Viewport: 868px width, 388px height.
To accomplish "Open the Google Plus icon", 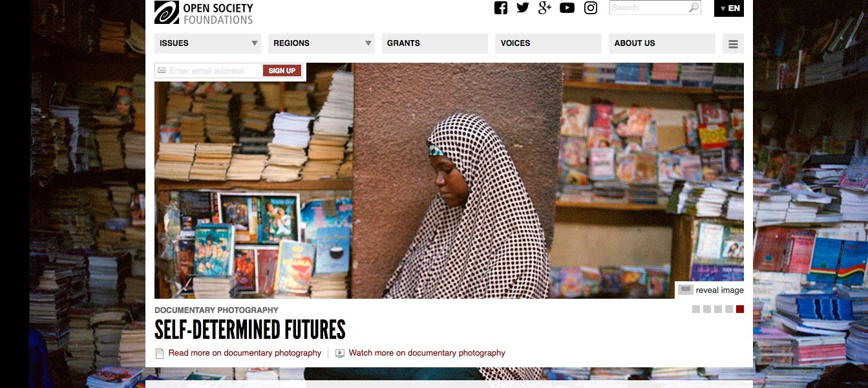I will 545,8.
